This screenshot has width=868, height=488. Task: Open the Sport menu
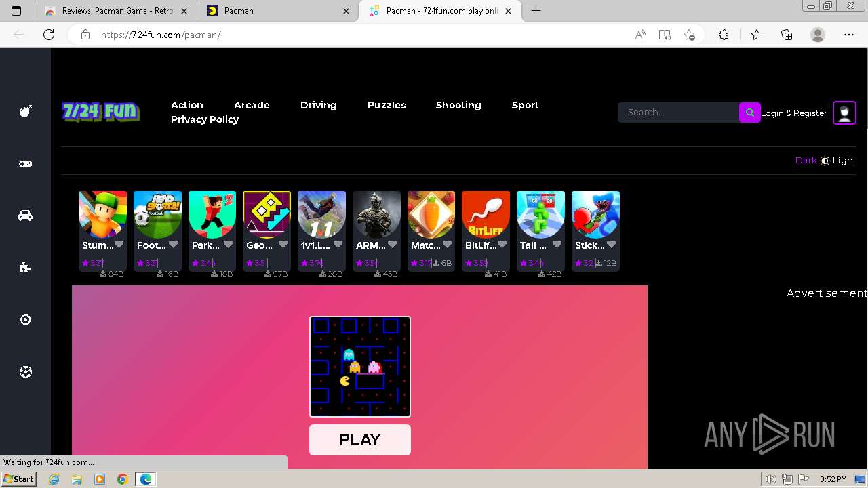pyautogui.click(x=526, y=105)
